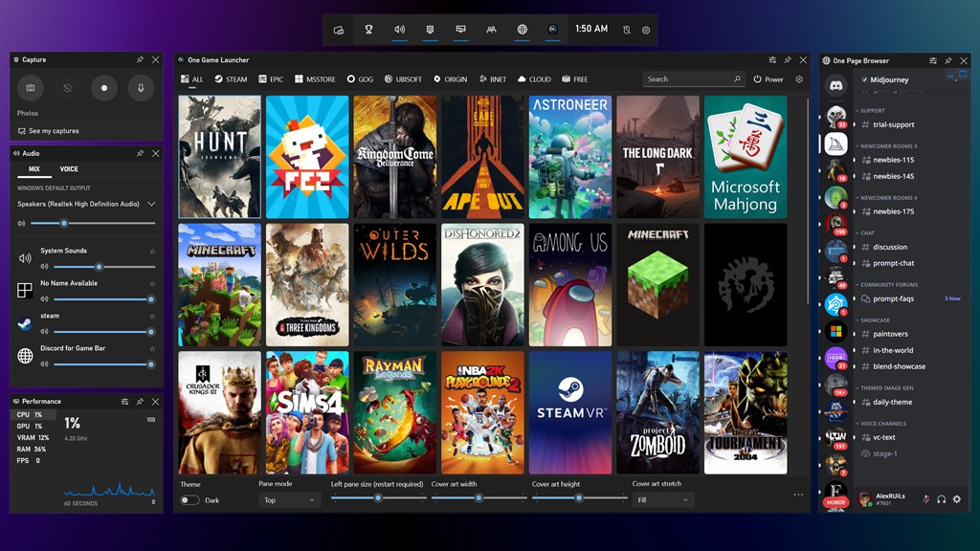Open the Cover art stretch Fill dropdown
Image resolution: width=980 pixels, height=551 pixels.
coord(662,499)
